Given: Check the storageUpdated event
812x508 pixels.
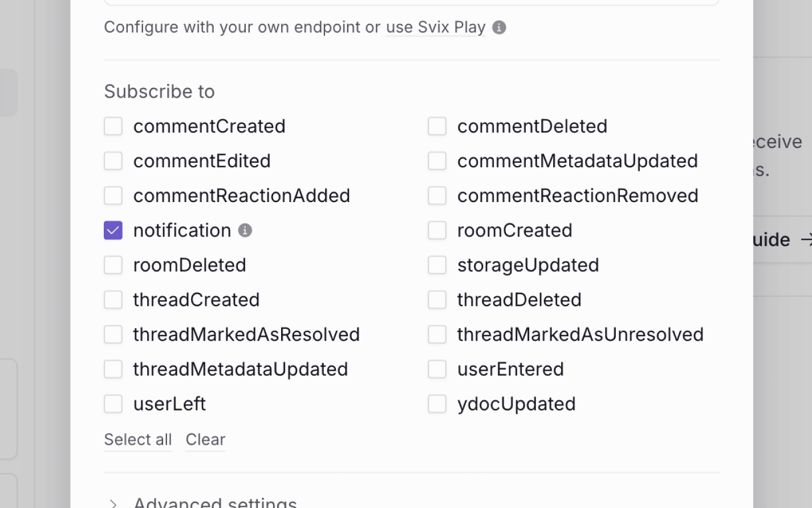Looking at the screenshot, I should (x=437, y=265).
